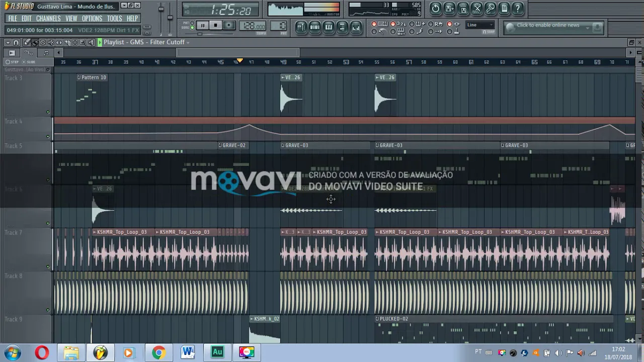Select PAT pattern mode radio button
Image resolution: width=644 pixels, height=362 pixels.
pos(192,23)
